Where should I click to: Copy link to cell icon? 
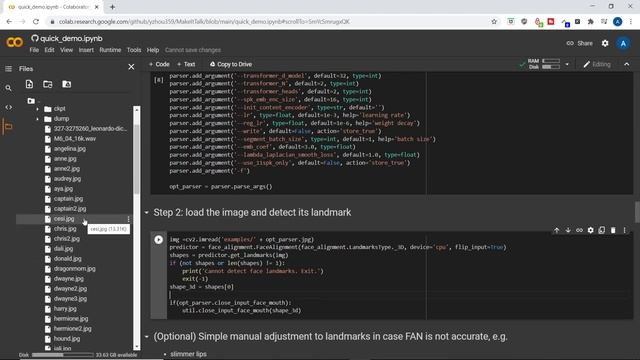(579, 231)
